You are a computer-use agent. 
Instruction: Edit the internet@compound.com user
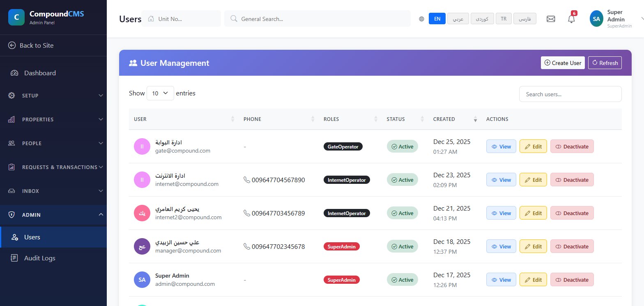coord(533,180)
